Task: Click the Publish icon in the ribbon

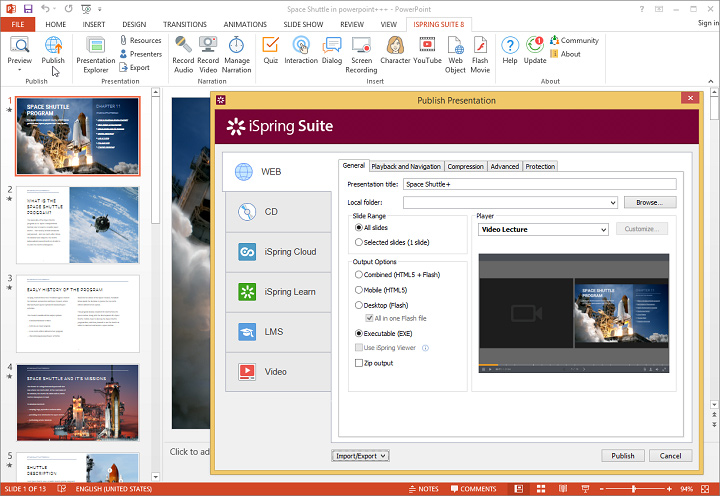Action: click(x=53, y=46)
